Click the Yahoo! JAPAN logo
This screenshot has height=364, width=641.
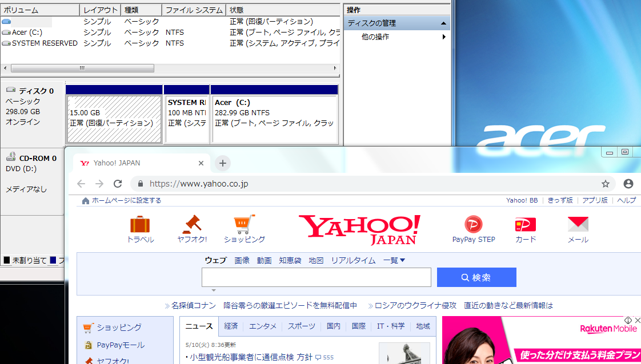(359, 230)
